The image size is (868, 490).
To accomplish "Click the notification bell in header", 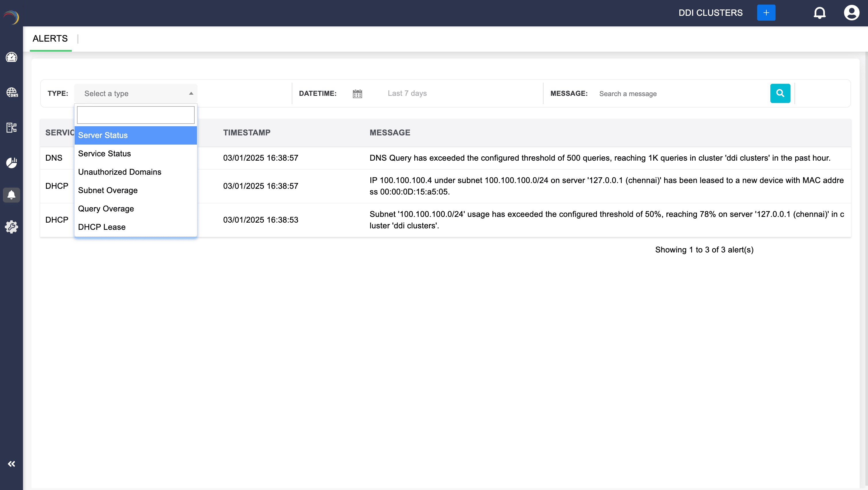I will coord(819,13).
